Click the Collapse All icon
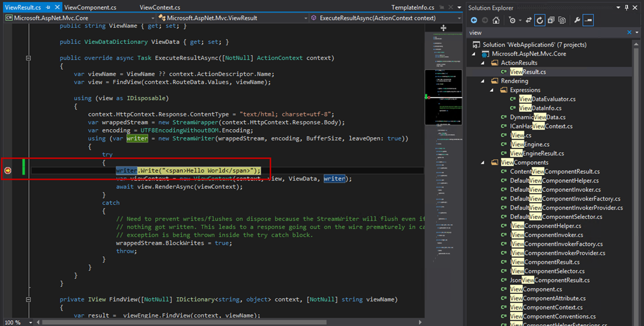 pos(551,20)
